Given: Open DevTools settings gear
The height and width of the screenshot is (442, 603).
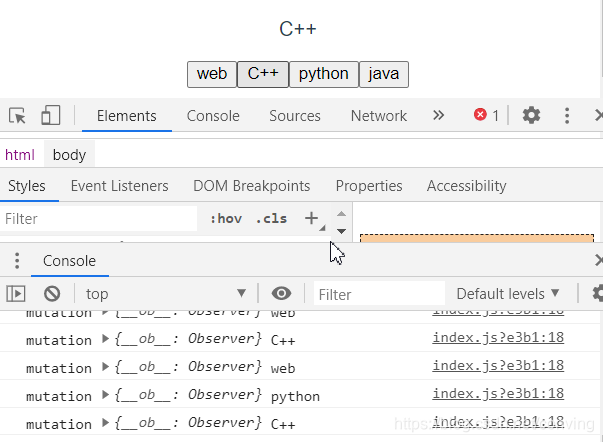Looking at the screenshot, I should [531, 116].
